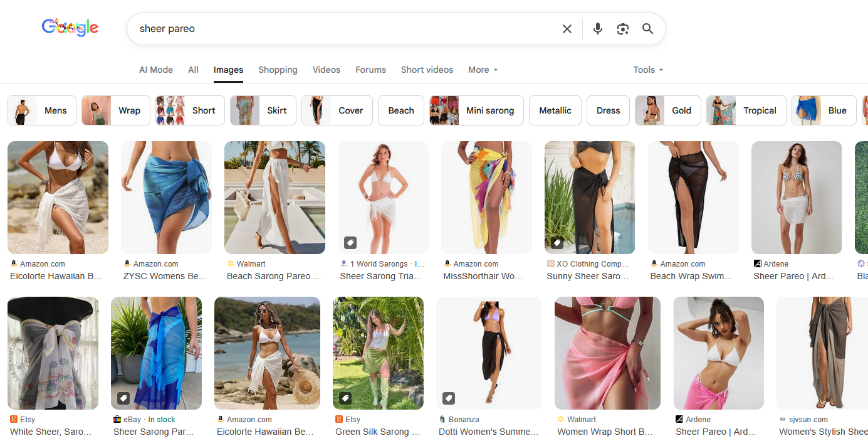Click the Etsy favicon beside White Sheer result
This screenshot has width=868, height=441.
(x=14, y=420)
